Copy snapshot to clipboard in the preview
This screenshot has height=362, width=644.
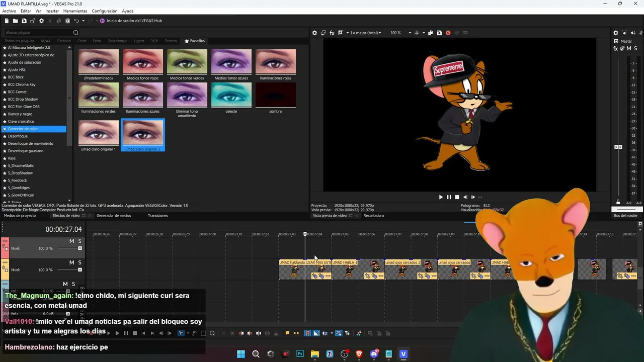431,33
